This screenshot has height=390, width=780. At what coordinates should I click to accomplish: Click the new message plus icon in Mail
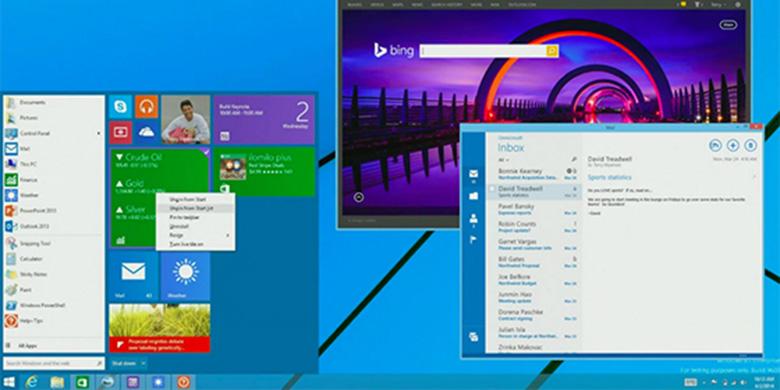coord(733,145)
